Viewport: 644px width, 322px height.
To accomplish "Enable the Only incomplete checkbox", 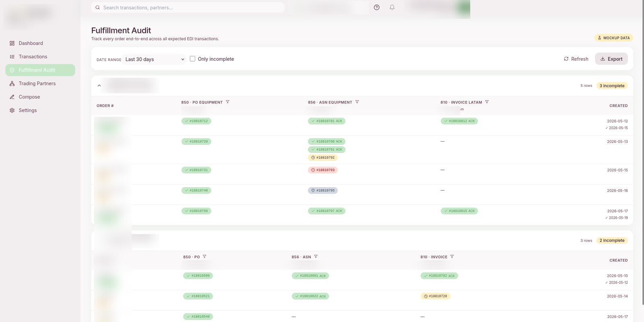I will [x=192, y=59].
